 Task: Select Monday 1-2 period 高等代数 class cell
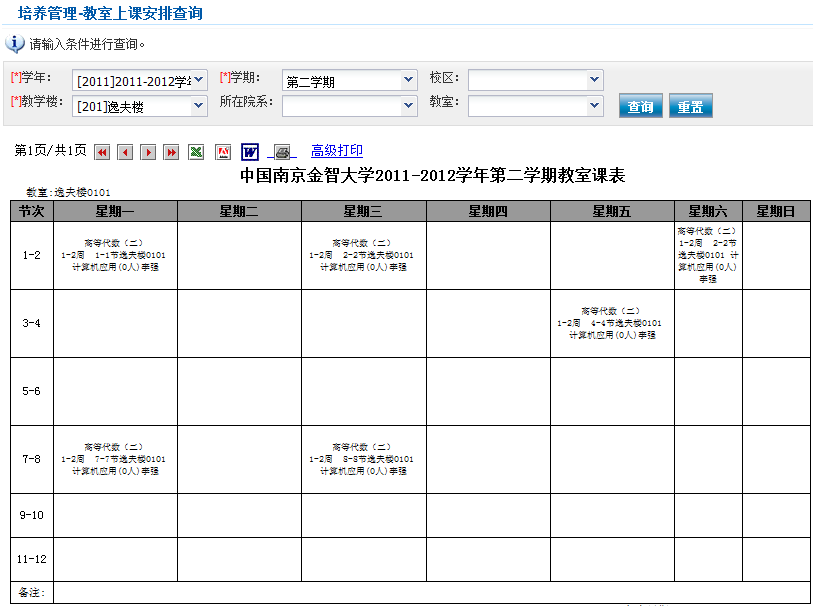(x=114, y=255)
